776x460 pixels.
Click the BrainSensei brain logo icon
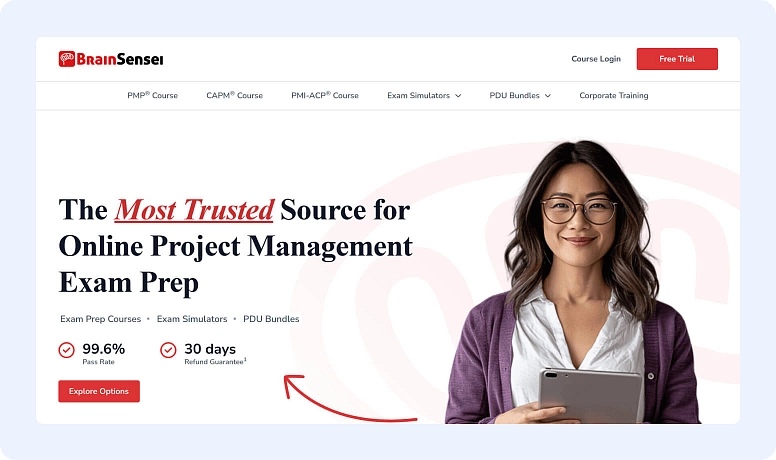[x=67, y=59]
